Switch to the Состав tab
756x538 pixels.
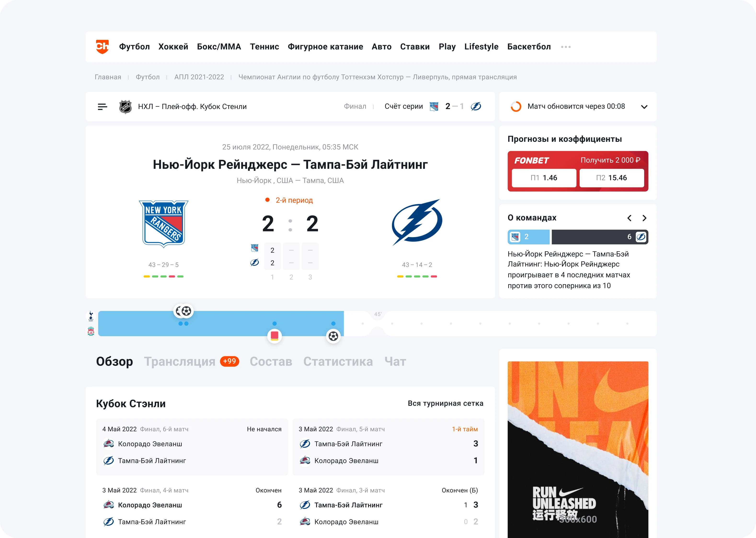pos(271,362)
